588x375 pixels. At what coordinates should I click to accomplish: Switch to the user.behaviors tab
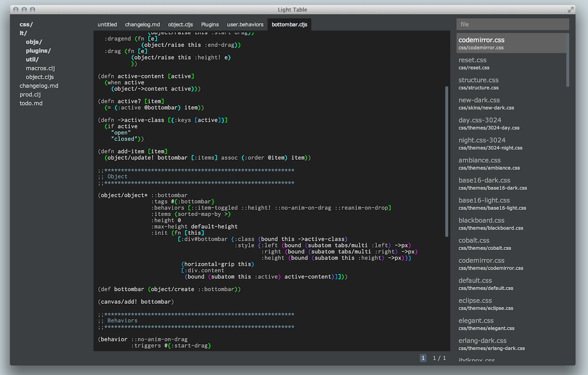245,24
